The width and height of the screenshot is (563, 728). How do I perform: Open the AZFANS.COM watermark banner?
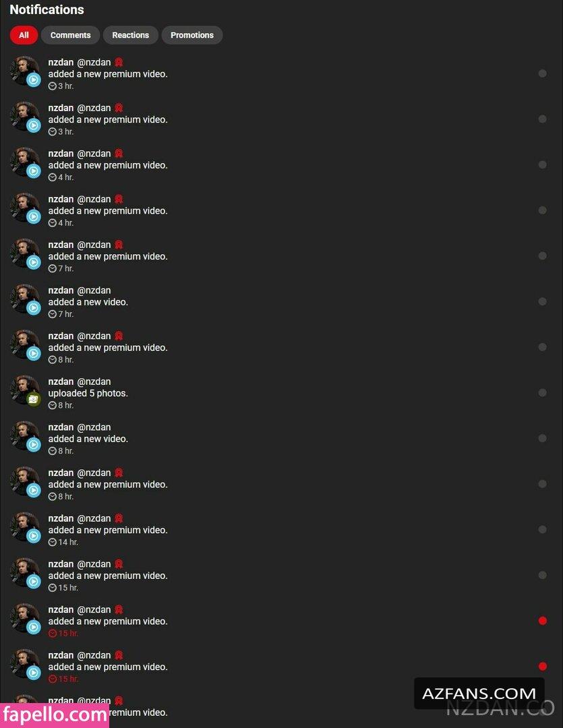(x=479, y=694)
